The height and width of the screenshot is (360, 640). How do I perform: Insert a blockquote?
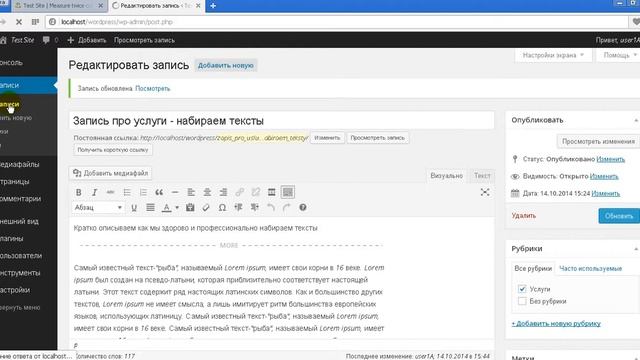(x=159, y=192)
